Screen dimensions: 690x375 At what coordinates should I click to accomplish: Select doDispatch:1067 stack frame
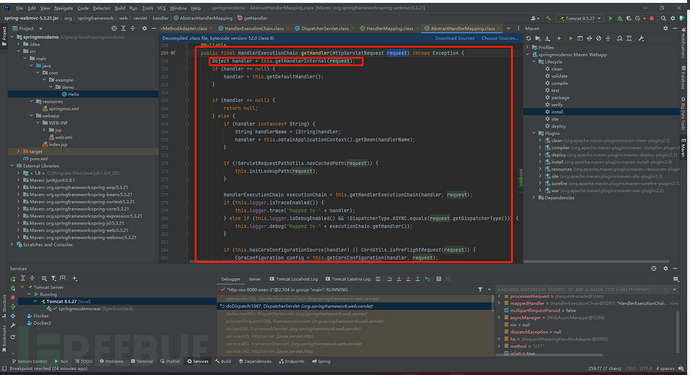coord(356,306)
